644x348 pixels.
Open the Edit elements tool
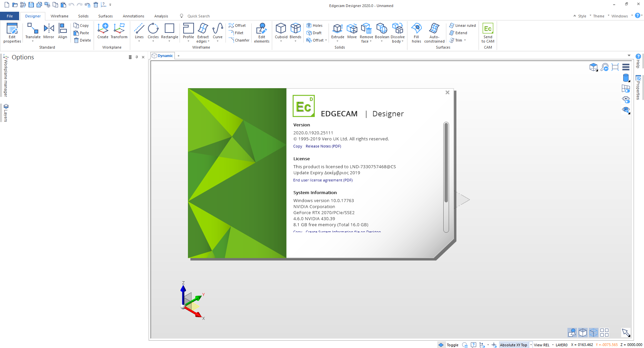(x=262, y=33)
